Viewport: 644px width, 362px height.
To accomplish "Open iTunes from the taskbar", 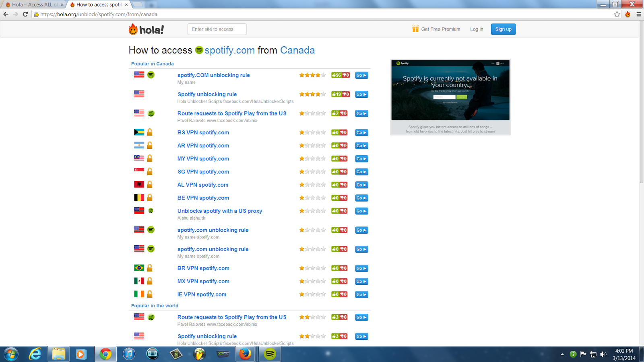I will pos(129,354).
